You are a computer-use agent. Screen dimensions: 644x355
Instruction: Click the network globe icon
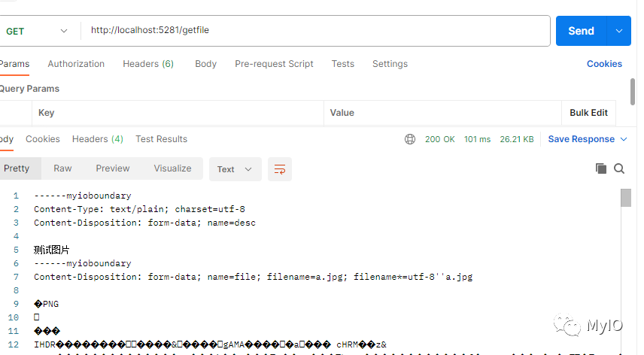(x=410, y=139)
